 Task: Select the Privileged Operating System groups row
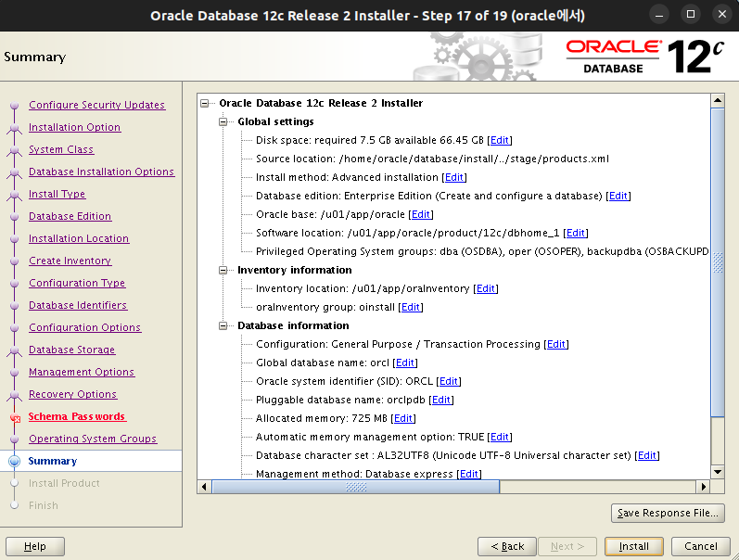[482, 251]
